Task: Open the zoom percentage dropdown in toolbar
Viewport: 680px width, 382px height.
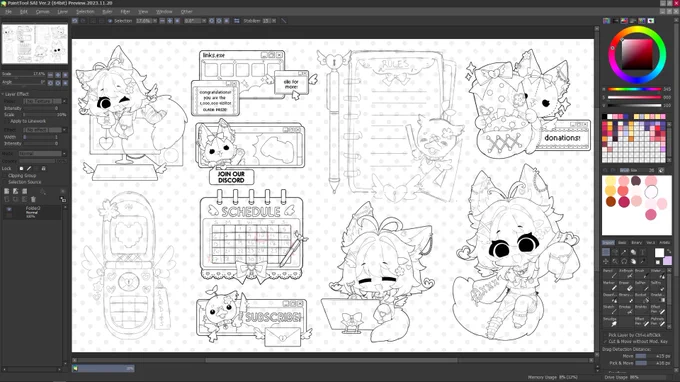Action: pyautogui.click(x=155, y=21)
